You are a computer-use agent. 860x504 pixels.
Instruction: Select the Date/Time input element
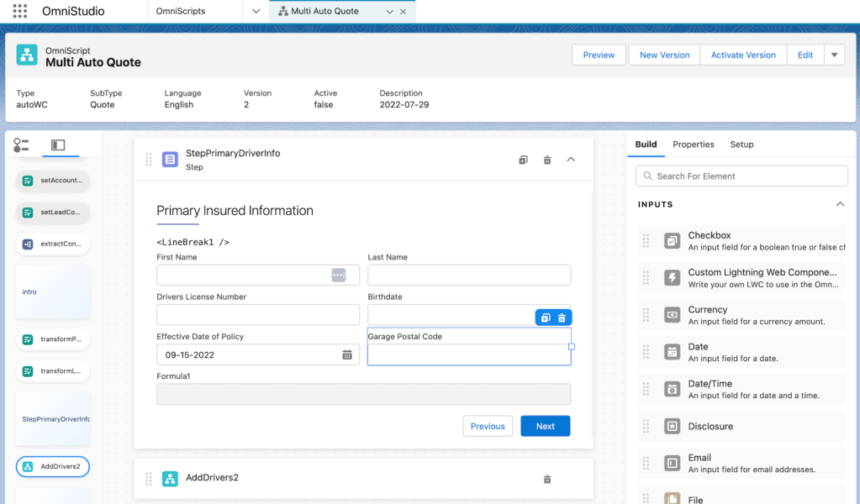pos(741,389)
